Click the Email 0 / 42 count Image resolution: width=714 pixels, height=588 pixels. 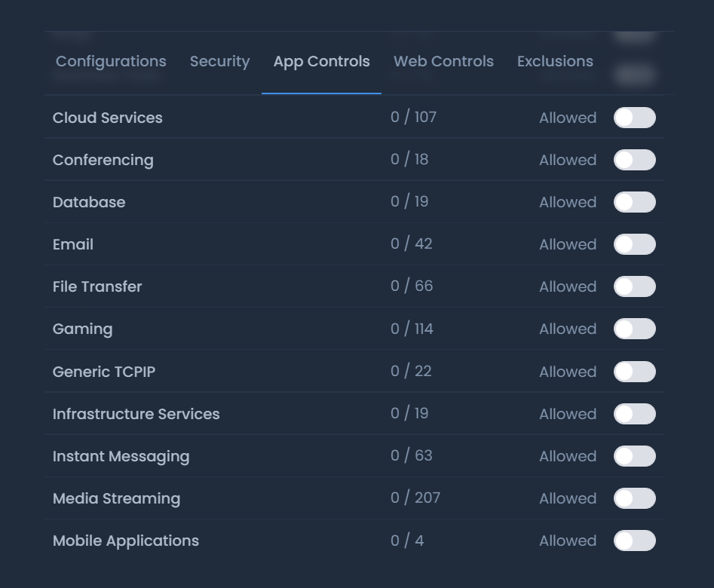tap(411, 244)
